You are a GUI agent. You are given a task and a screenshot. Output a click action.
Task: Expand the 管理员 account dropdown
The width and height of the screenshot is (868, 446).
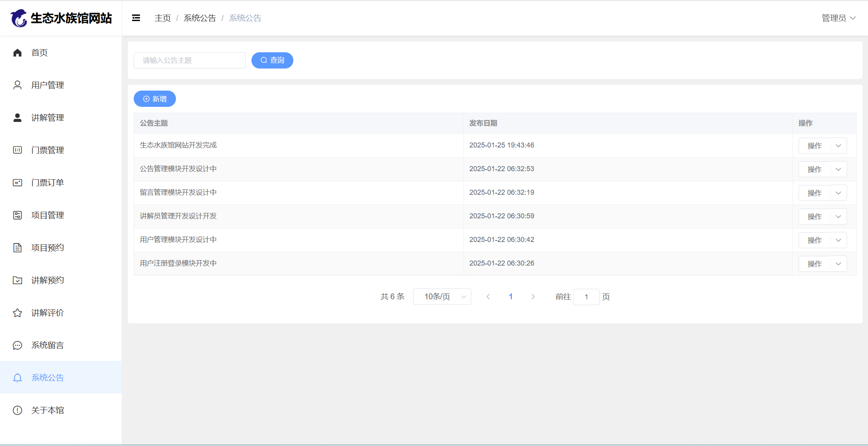[x=838, y=18]
